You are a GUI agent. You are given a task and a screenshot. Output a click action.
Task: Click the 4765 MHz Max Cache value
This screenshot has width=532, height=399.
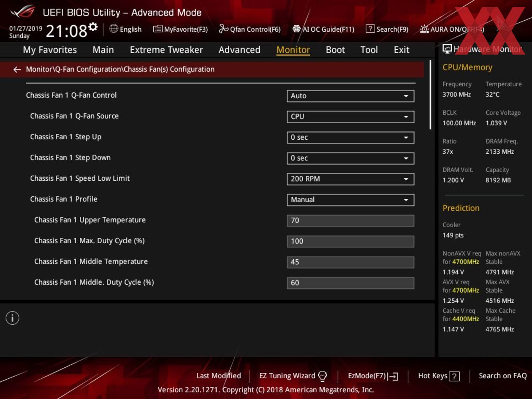tap(500, 329)
